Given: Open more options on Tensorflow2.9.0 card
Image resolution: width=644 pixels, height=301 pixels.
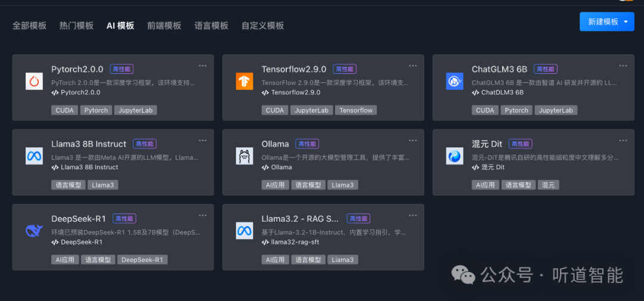Looking at the screenshot, I should coord(413,66).
